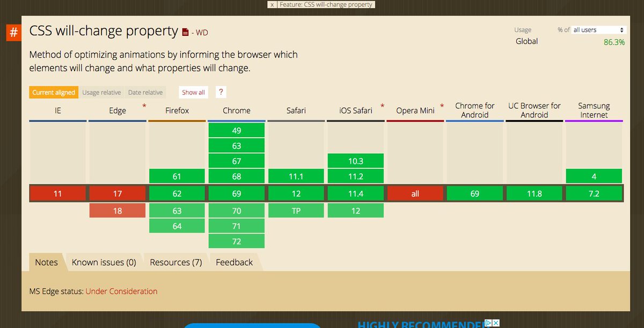Select the IE 11 cell

(58, 193)
